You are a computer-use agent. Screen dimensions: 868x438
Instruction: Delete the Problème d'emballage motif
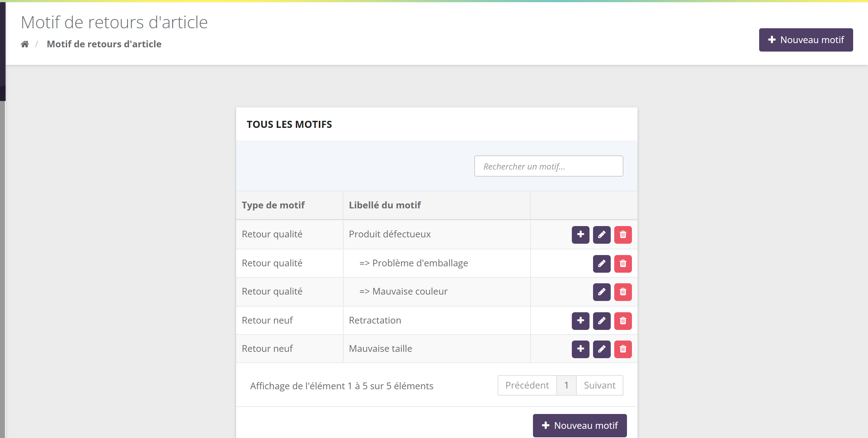[623, 264]
